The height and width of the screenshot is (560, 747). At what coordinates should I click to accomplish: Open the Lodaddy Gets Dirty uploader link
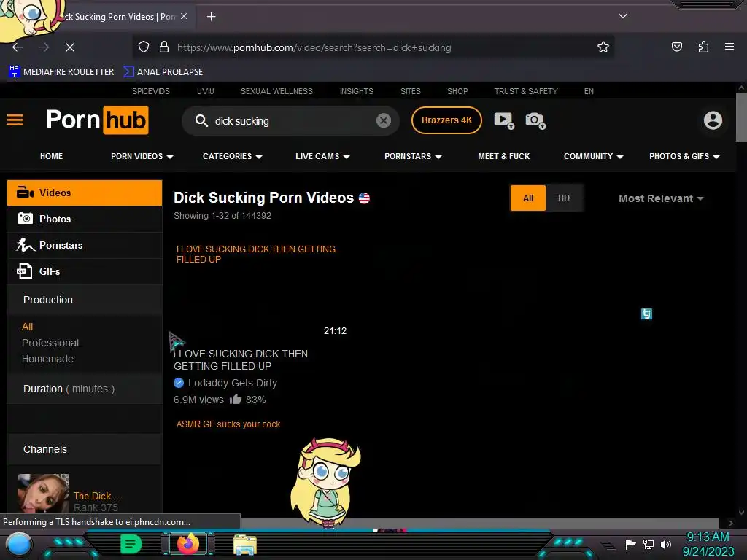click(233, 383)
